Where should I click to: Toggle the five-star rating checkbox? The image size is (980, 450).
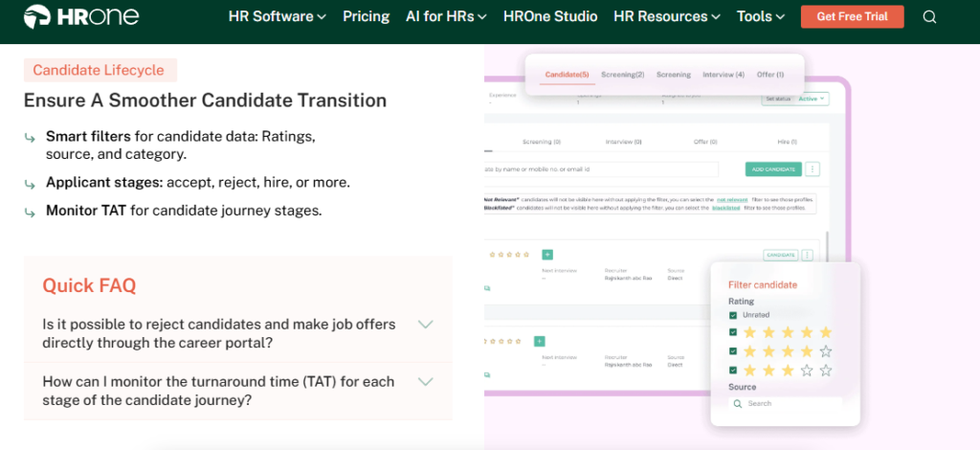(733, 332)
